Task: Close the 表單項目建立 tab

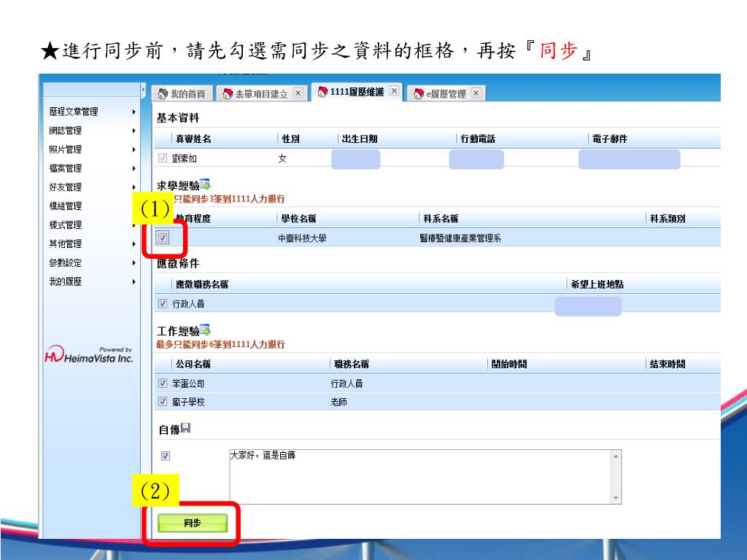Action: (x=298, y=93)
